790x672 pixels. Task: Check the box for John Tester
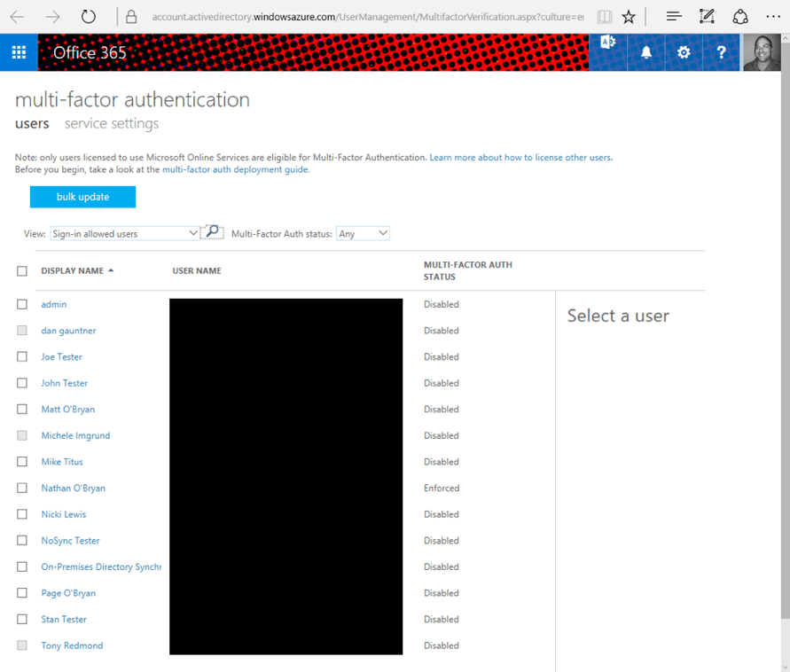click(21, 383)
